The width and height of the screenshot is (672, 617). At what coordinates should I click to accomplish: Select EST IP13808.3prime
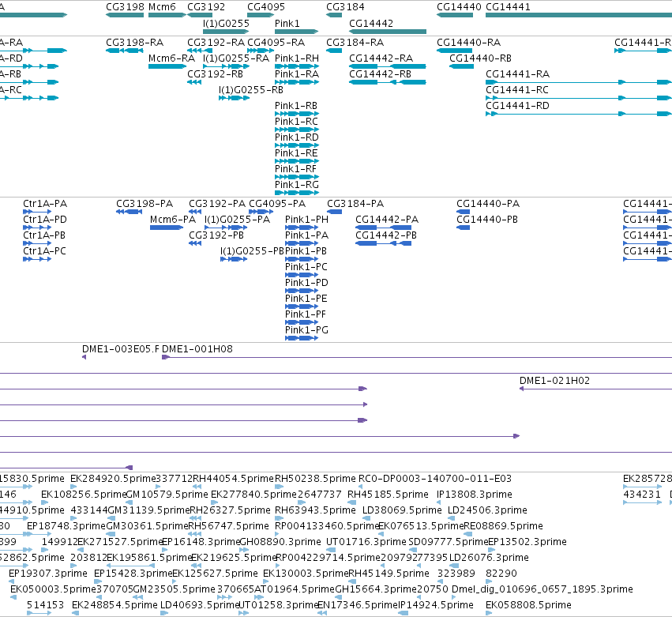[438, 502]
